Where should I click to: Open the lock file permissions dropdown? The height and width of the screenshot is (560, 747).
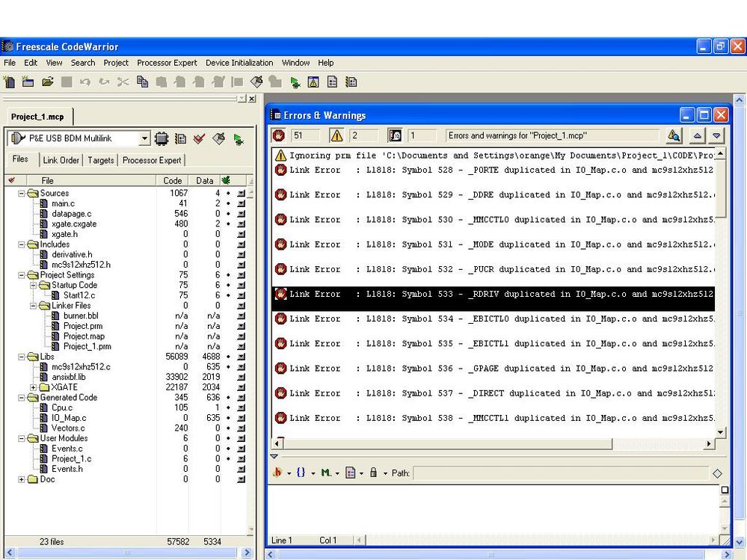pyautogui.click(x=378, y=473)
